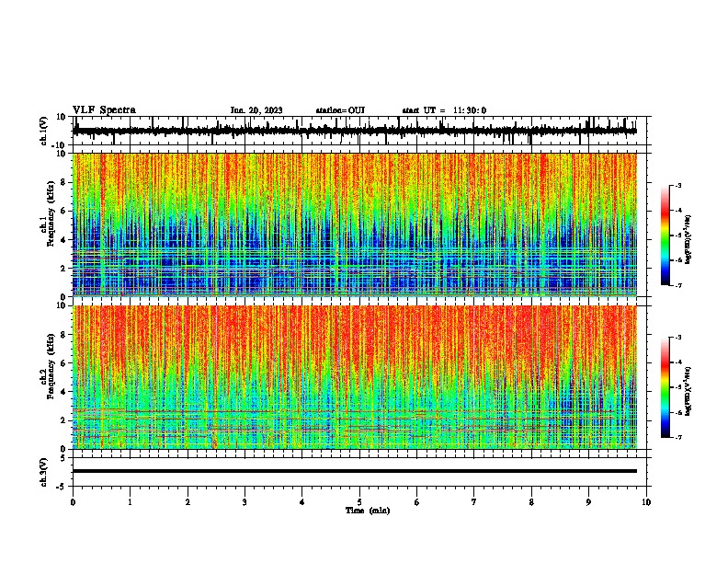This screenshot has height=563, width=728.
Task: Click the "VLF Spectra" plot title
Action: point(104,110)
